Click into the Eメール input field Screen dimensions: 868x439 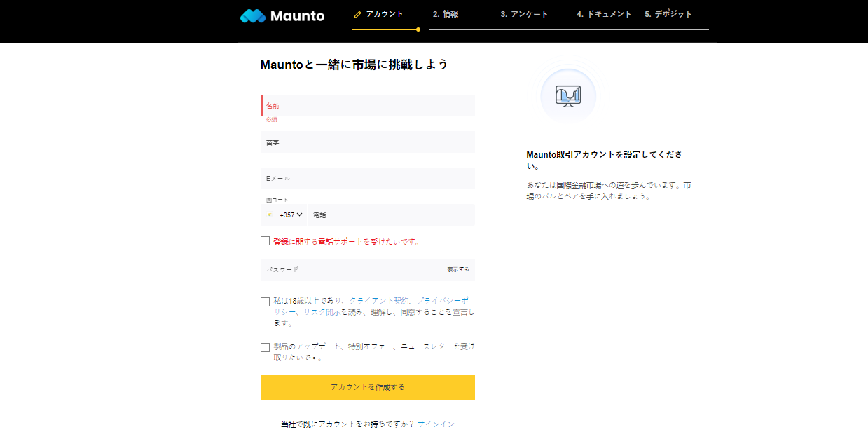pos(368,179)
